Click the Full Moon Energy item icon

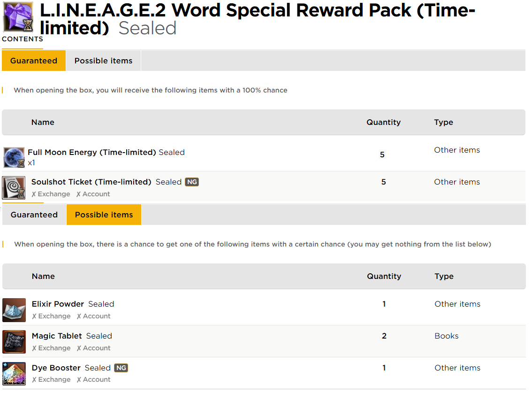pos(14,157)
